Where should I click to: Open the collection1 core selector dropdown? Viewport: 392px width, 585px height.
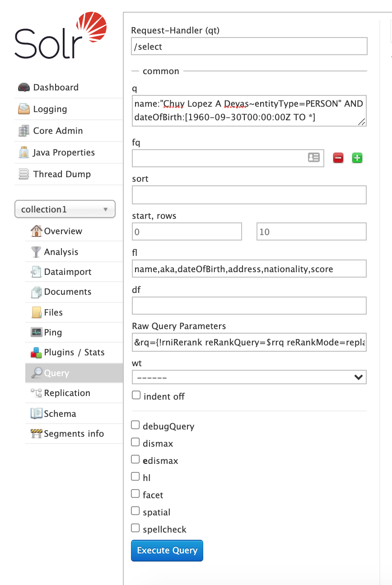(x=65, y=209)
